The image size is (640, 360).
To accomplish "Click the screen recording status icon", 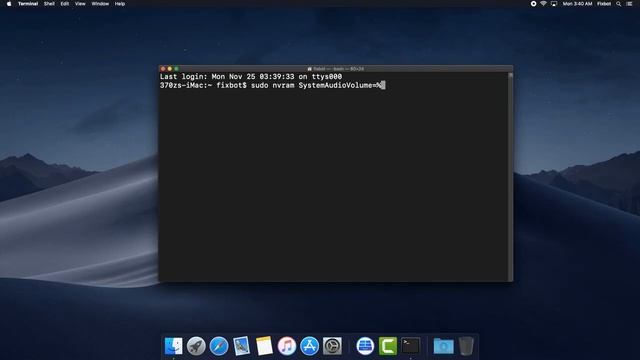I will pos(533,4).
